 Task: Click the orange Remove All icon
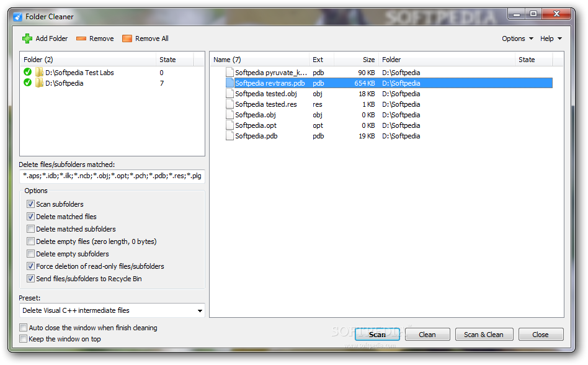pos(127,38)
